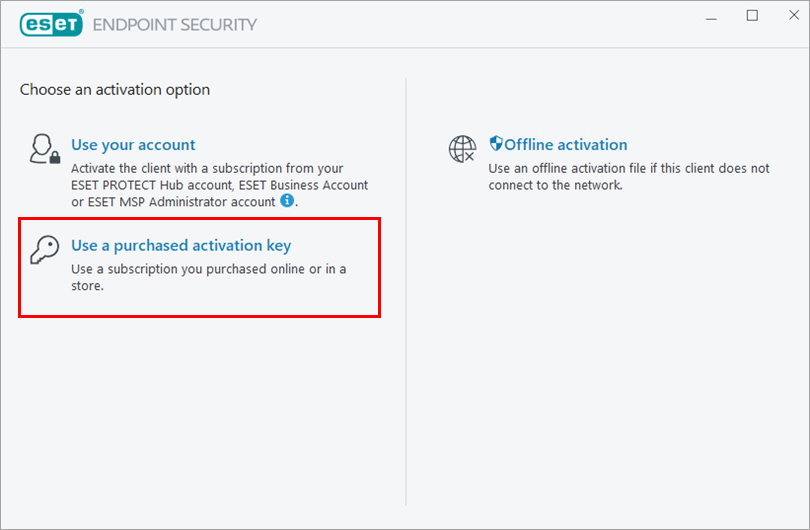
Task: Click the shield icon beside 'Offline activation'
Action: point(496,143)
